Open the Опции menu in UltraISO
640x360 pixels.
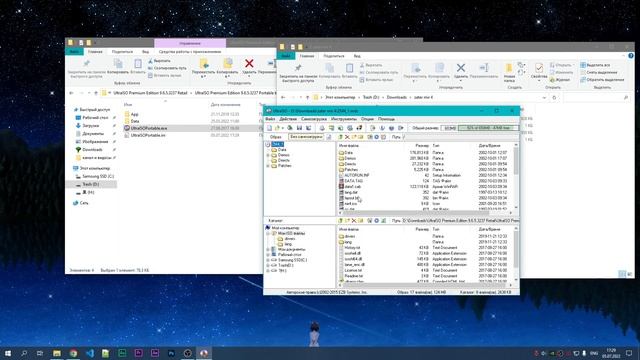click(x=367, y=119)
